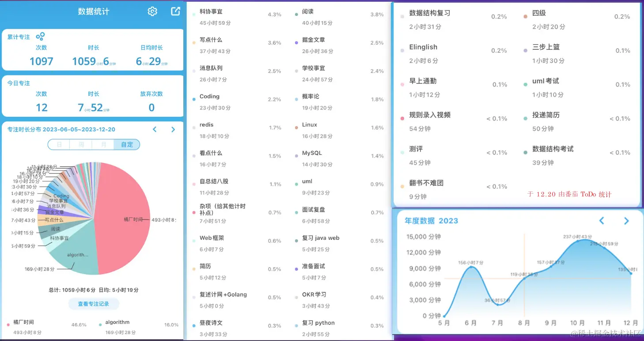The width and height of the screenshot is (644, 341).
Task: Click the left arrow on 年度数据 2023 panel
Action: pos(601,221)
